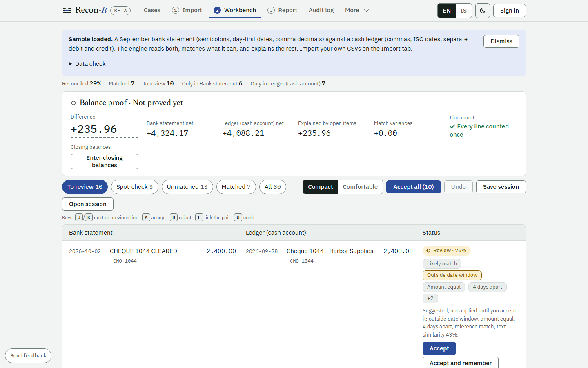
Task: Show Unmatched 13 lines
Action: 187,187
